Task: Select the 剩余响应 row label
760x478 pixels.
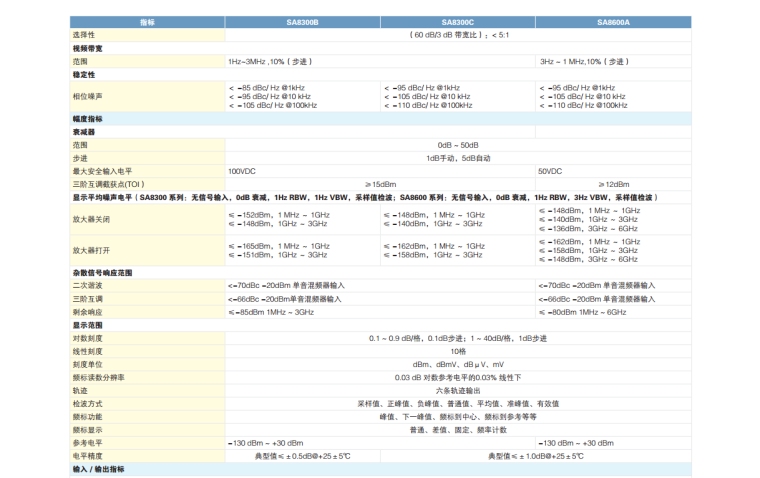Action: 88,312
